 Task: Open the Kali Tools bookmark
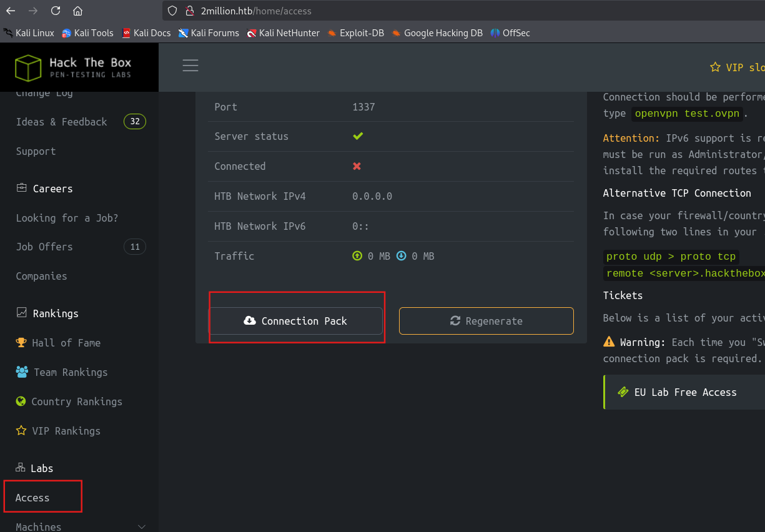87,33
